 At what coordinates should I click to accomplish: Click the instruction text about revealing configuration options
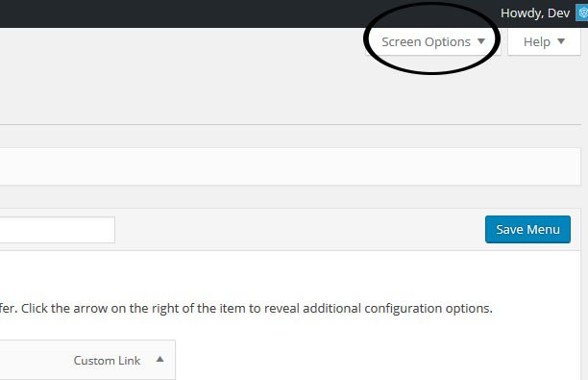click(246, 308)
